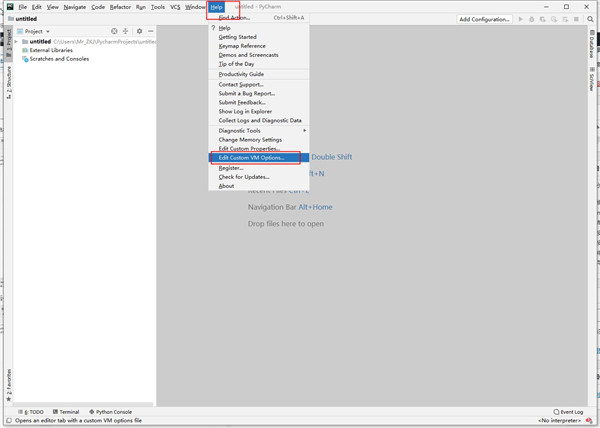
Task: Click the Run (play) toolbar icon
Action: (x=520, y=19)
